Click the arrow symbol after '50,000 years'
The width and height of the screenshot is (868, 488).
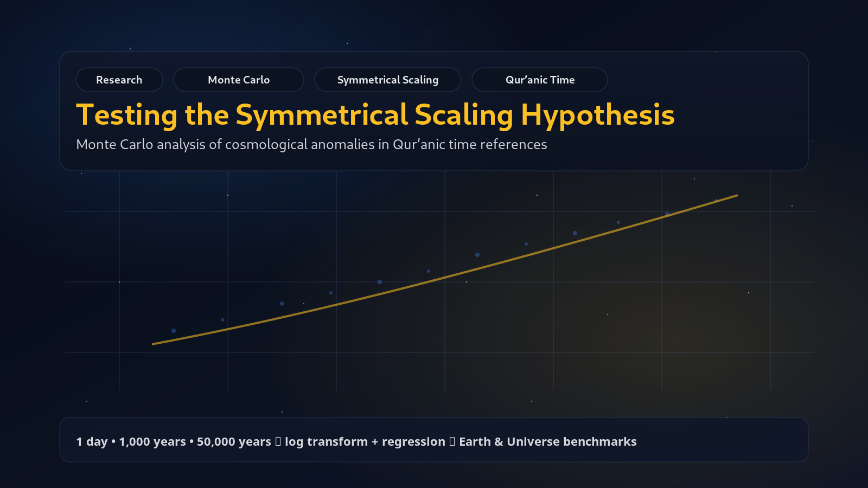(278, 442)
